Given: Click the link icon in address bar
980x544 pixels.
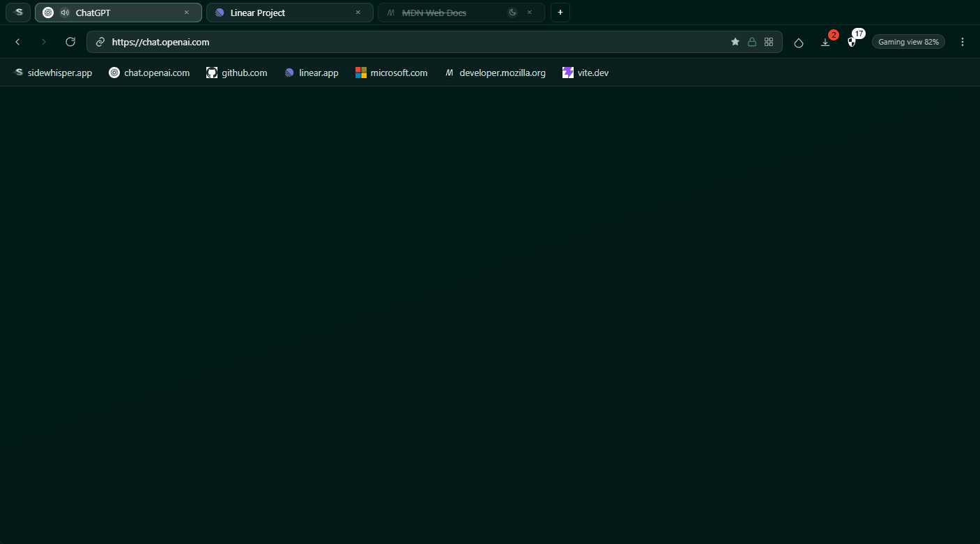Looking at the screenshot, I should click(x=100, y=42).
